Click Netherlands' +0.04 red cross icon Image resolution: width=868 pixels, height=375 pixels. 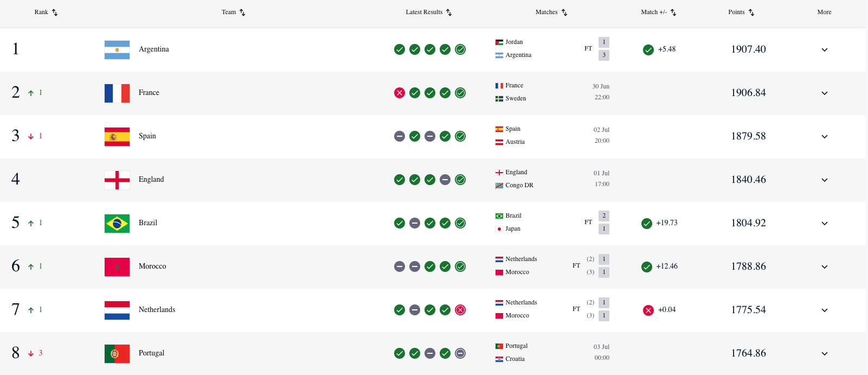coord(648,310)
